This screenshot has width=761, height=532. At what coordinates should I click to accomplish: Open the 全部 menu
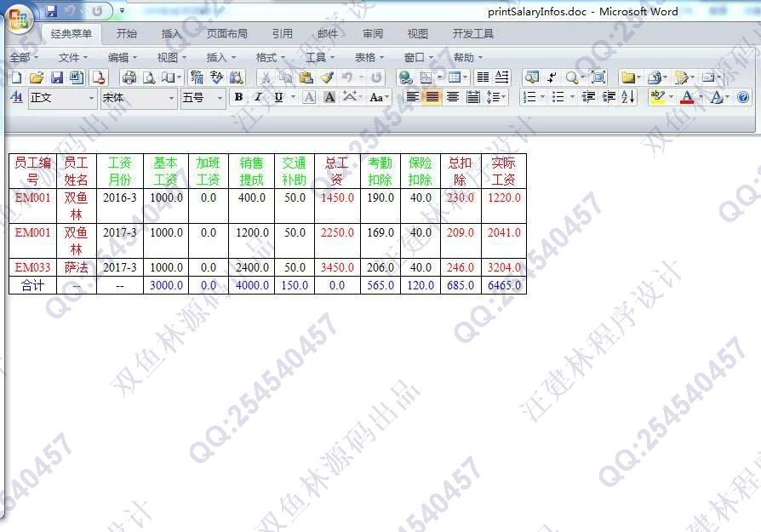click(24, 57)
